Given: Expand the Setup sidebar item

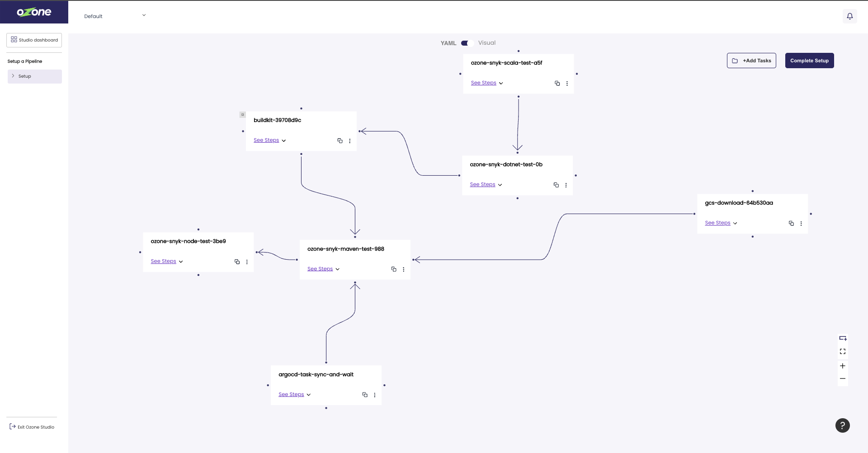Looking at the screenshot, I should click(34, 76).
